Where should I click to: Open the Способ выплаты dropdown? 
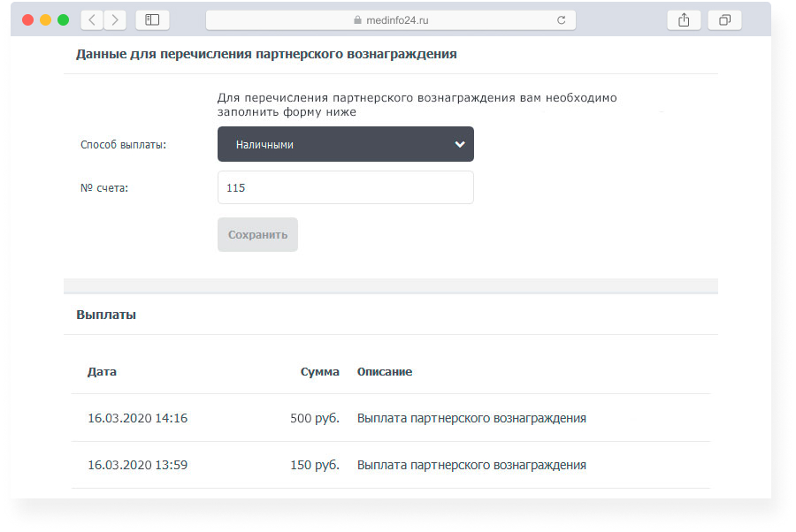[x=346, y=144]
